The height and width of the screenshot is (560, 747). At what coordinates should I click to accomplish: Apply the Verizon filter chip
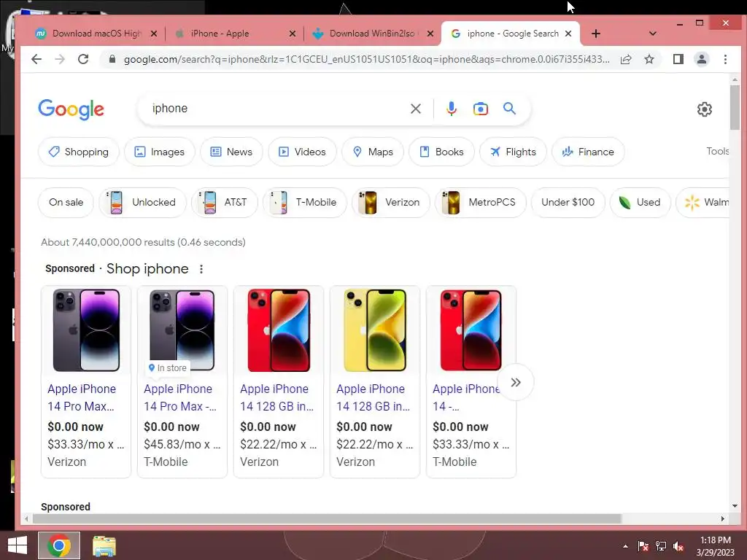[391, 203]
